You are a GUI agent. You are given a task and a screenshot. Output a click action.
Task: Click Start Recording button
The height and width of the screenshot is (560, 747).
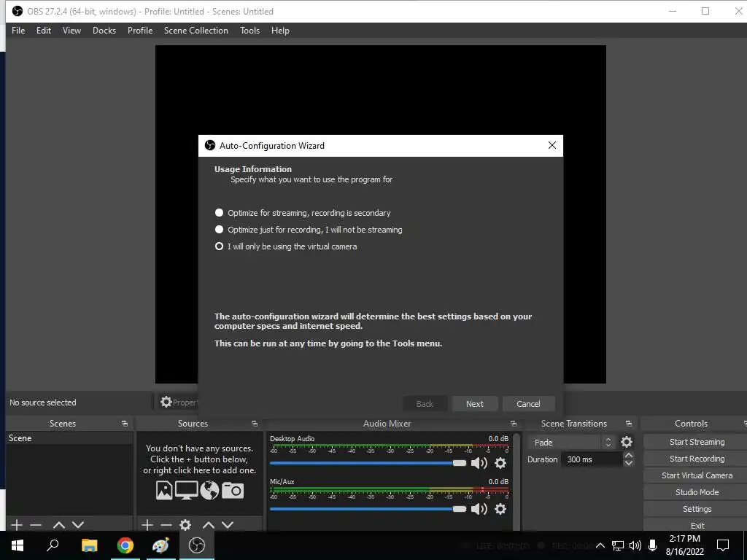click(697, 459)
